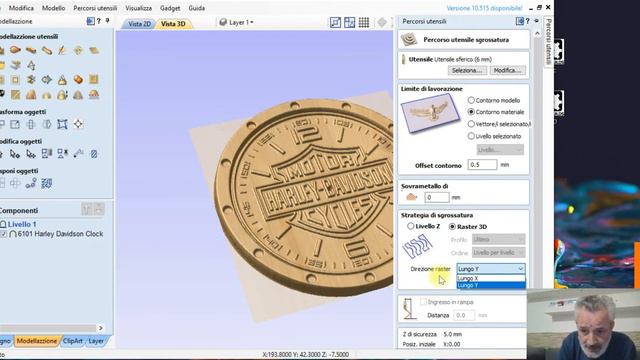
Task: Click the Versione 10.515 disponibile link
Action: tap(484, 8)
